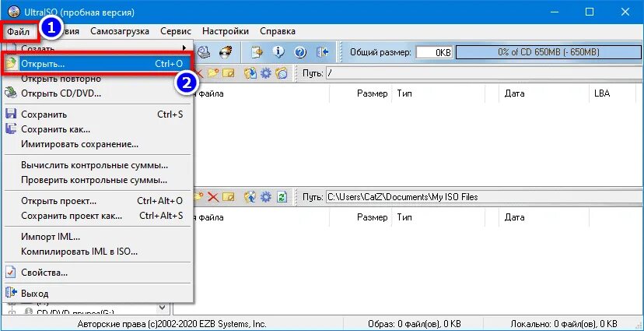Click the burn CD/DVD image toolbar icon
The height and width of the screenshot is (331, 644).
[225, 52]
